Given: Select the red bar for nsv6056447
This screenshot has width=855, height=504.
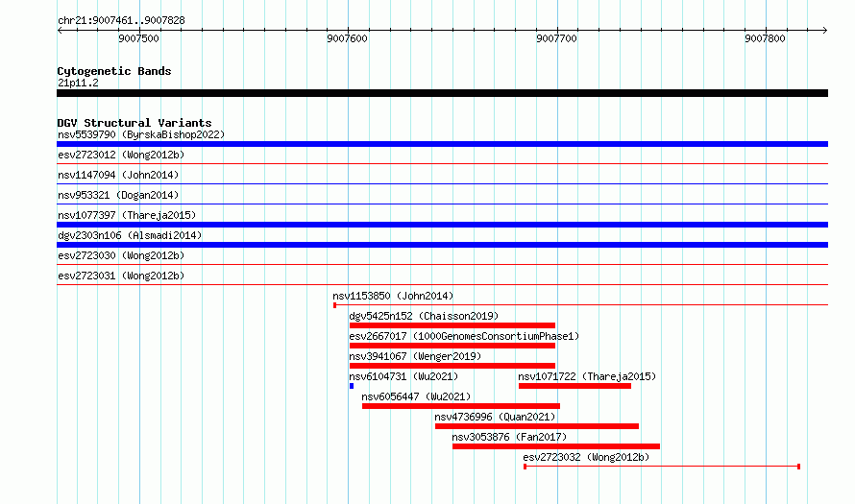Looking at the screenshot, I should pos(461,406).
